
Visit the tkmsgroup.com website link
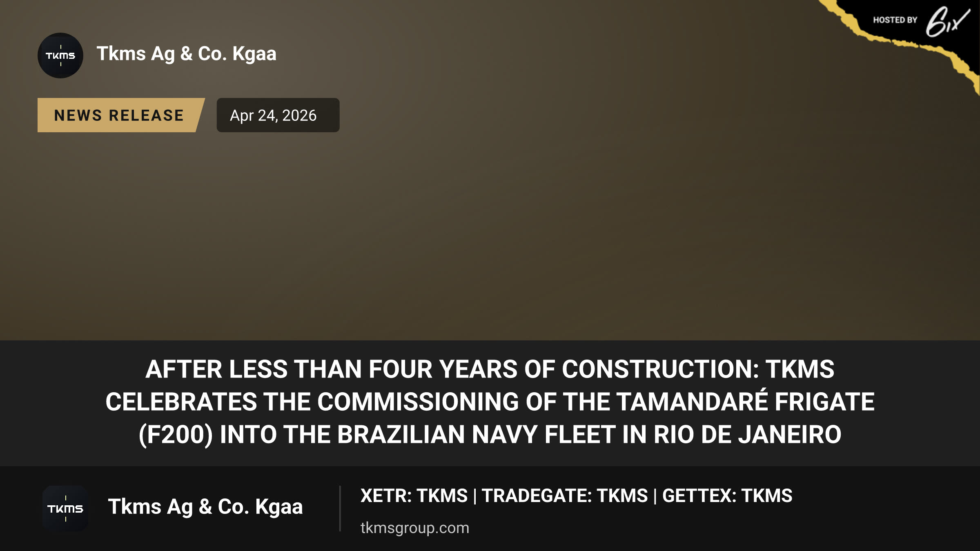[415, 528]
